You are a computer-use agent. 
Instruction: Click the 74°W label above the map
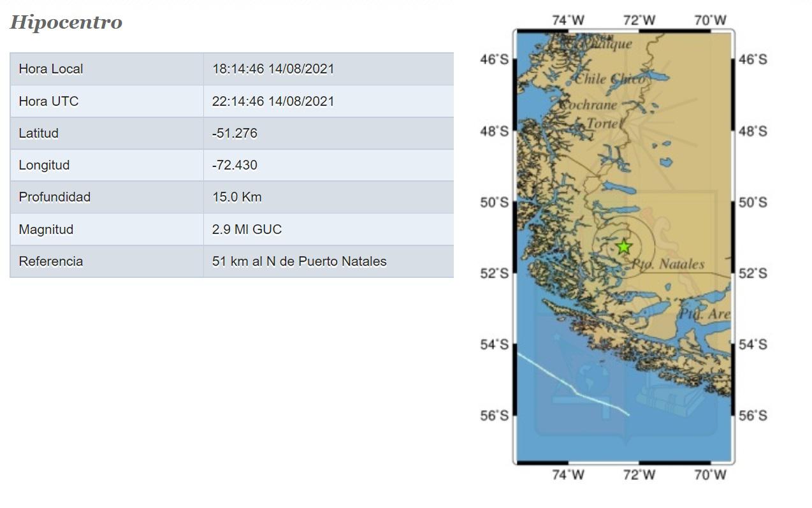(x=567, y=20)
